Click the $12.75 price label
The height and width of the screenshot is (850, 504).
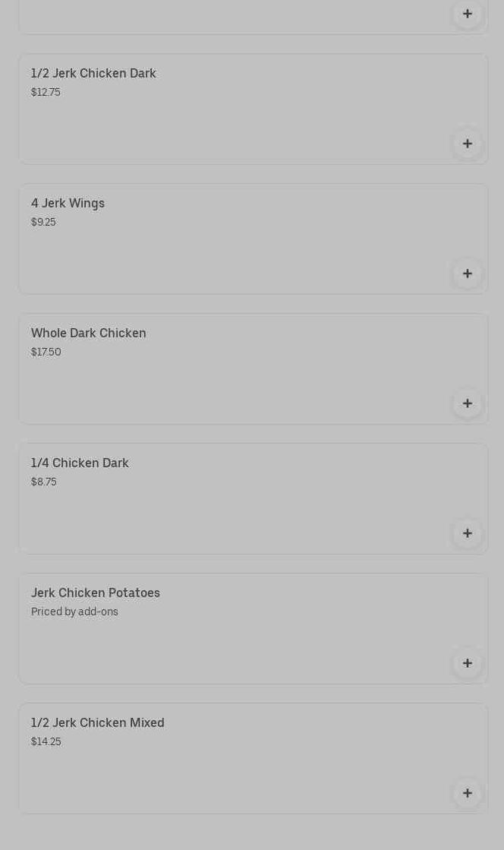click(46, 93)
